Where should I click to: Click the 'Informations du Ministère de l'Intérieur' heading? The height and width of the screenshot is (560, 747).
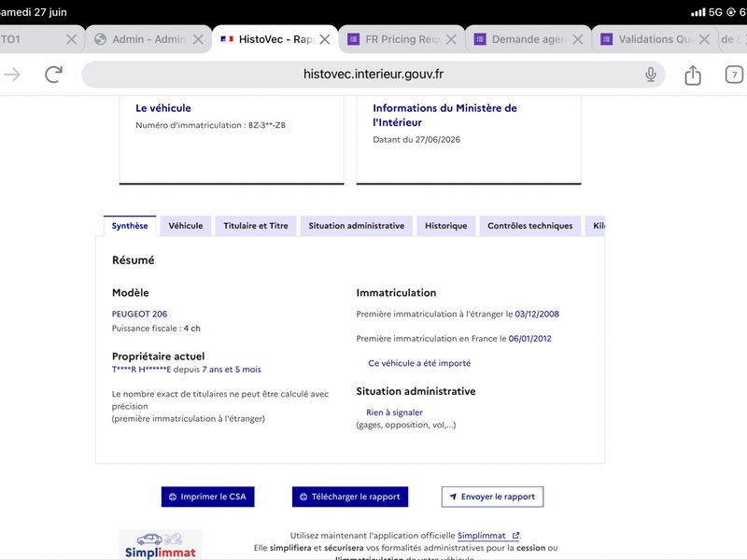(x=445, y=115)
